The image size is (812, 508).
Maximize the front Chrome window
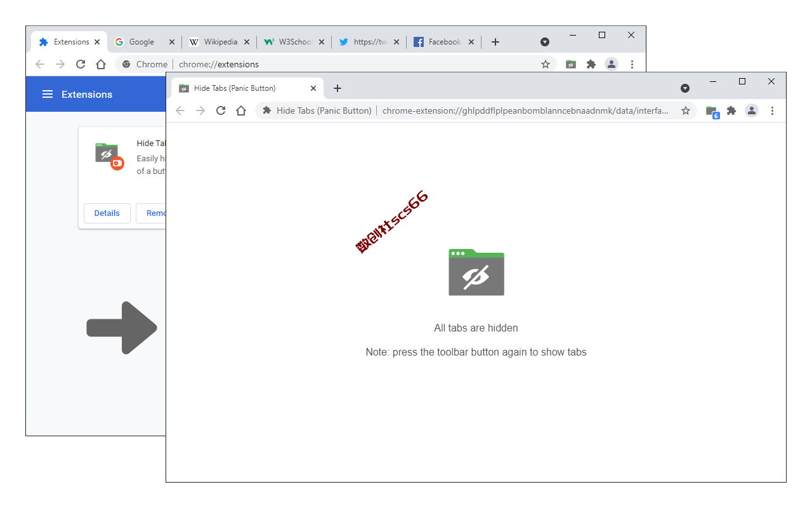click(x=742, y=81)
